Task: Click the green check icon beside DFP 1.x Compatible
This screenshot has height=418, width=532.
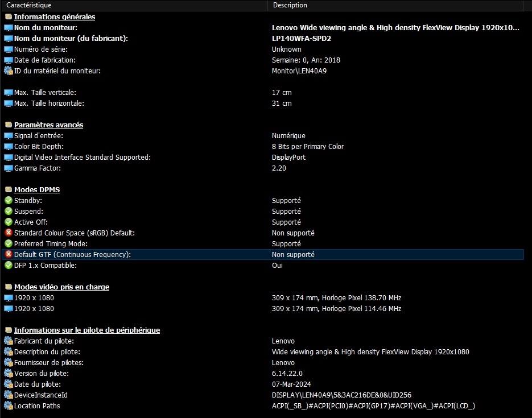Action: click(x=9, y=265)
